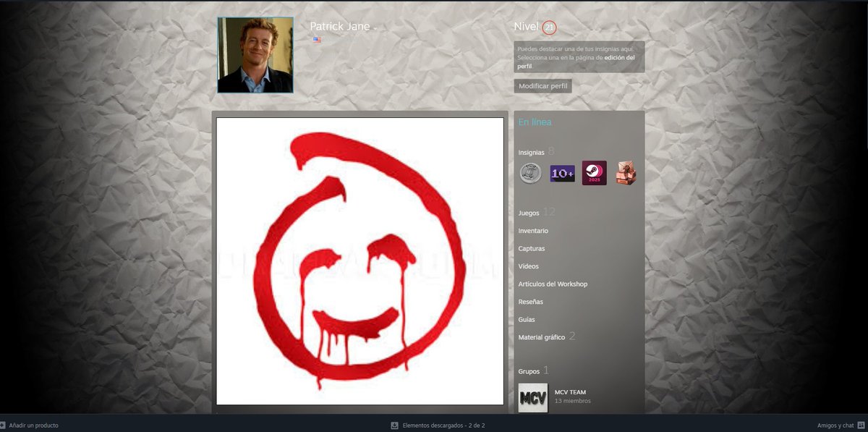Expand the arrow next to Patrick Jane

pos(375,29)
